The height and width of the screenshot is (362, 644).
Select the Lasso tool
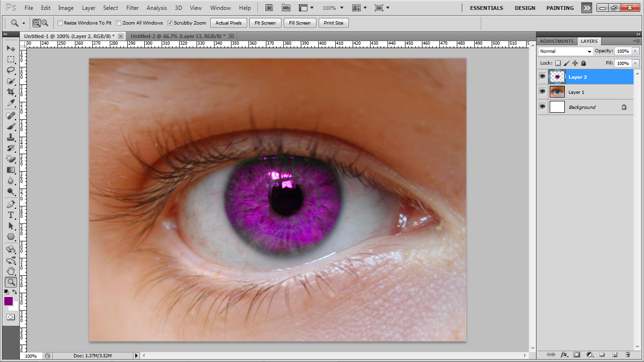[10, 70]
